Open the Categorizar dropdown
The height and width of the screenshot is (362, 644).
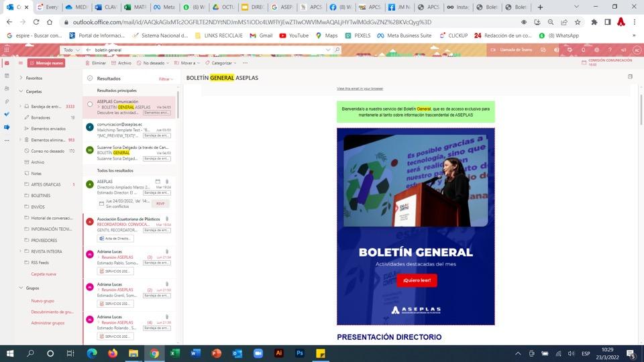pyautogui.click(x=221, y=63)
